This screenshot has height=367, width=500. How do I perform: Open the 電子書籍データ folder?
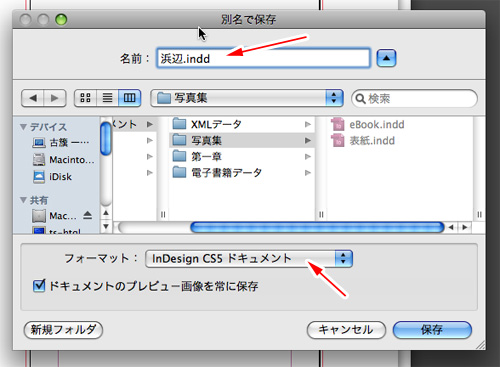point(242,172)
